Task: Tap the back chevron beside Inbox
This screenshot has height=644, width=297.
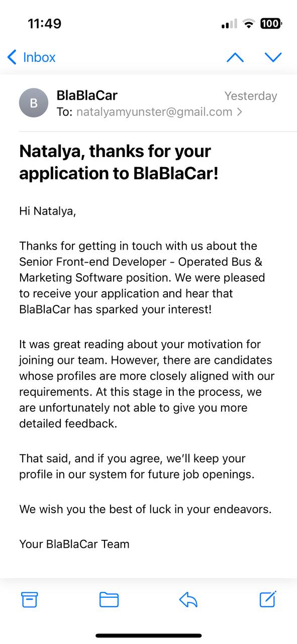Action: coord(12,57)
